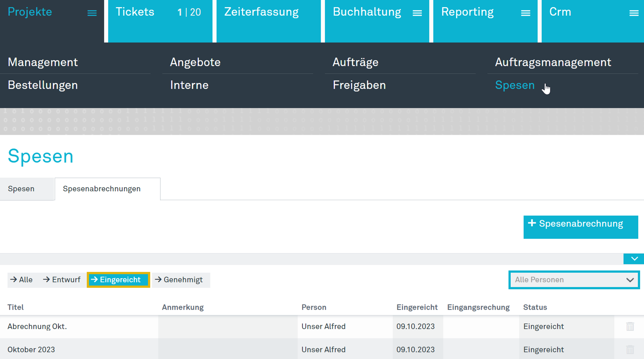Click the + Spesenabrechnung button
Image resolution: width=644 pixels, height=359 pixels.
(581, 227)
